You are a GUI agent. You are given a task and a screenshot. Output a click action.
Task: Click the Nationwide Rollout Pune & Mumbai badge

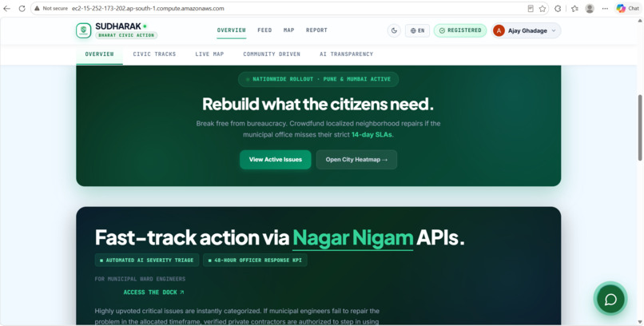coord(318,79)
